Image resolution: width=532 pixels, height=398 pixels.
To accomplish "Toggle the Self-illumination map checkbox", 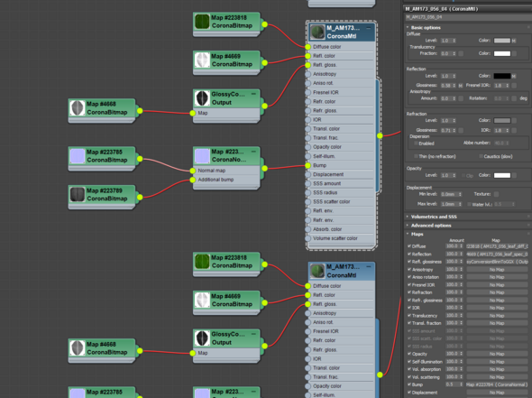I will click(409, 362).
